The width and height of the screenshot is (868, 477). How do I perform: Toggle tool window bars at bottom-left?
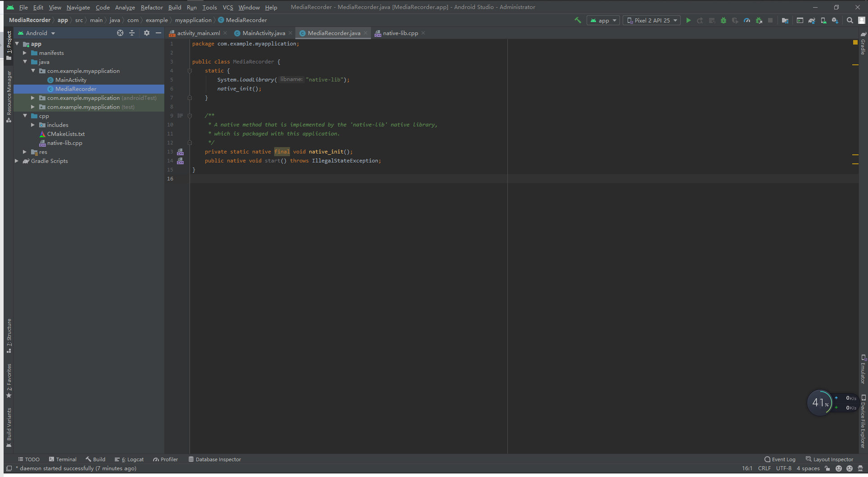pos(9,468)
